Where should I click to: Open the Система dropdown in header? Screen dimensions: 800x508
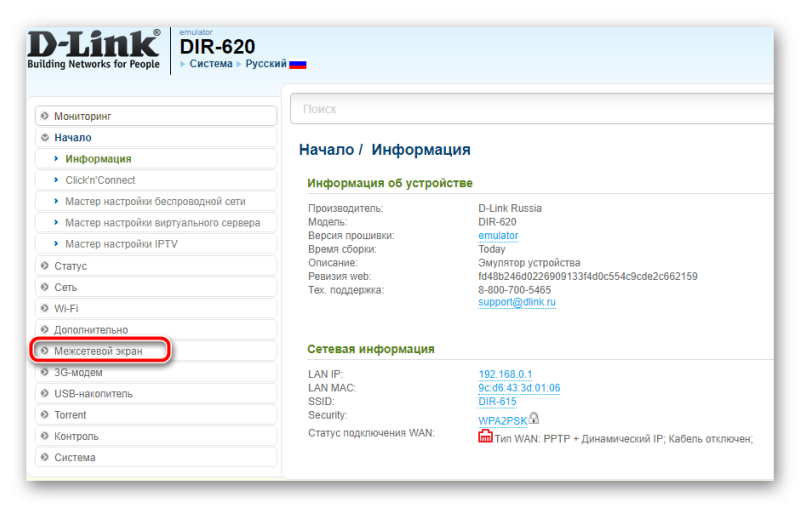click(x=211, y=64)
